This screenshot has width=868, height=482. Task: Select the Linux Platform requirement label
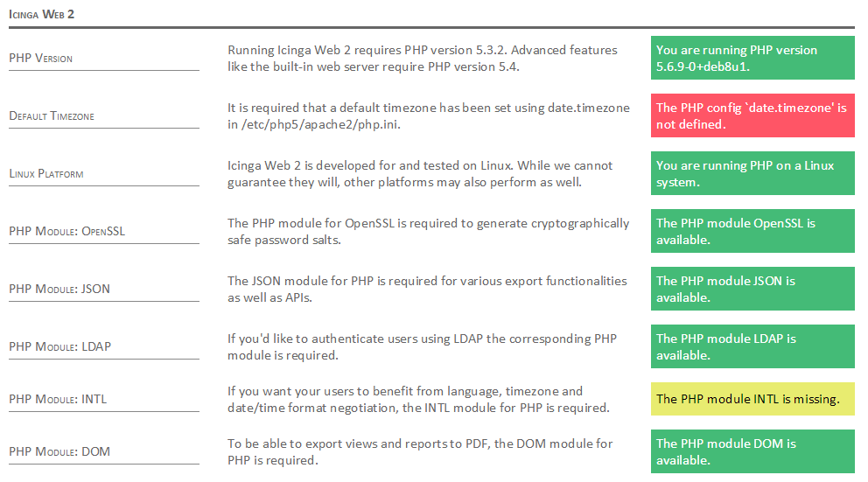(x=46, y=174)
